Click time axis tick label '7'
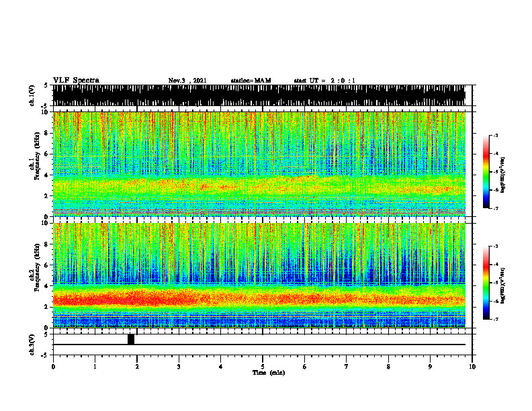The height and width of the screenshot is (411, 532). click(347, 367)
